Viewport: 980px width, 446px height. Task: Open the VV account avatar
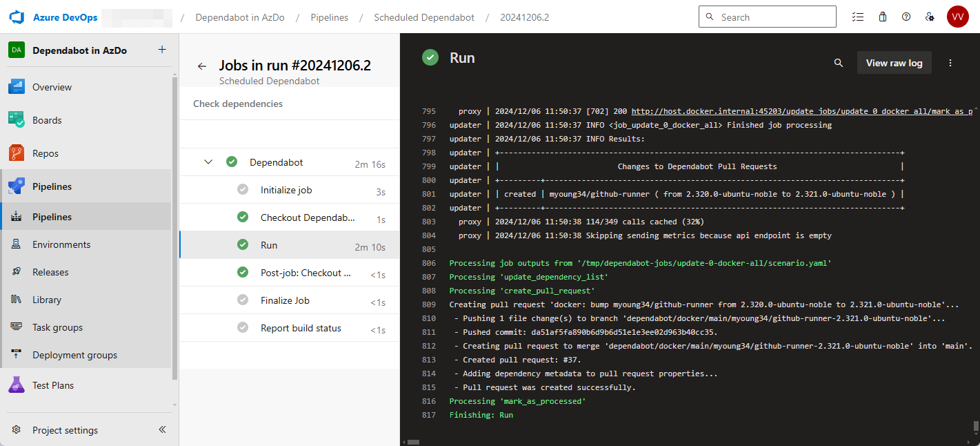tap(958, 17)
